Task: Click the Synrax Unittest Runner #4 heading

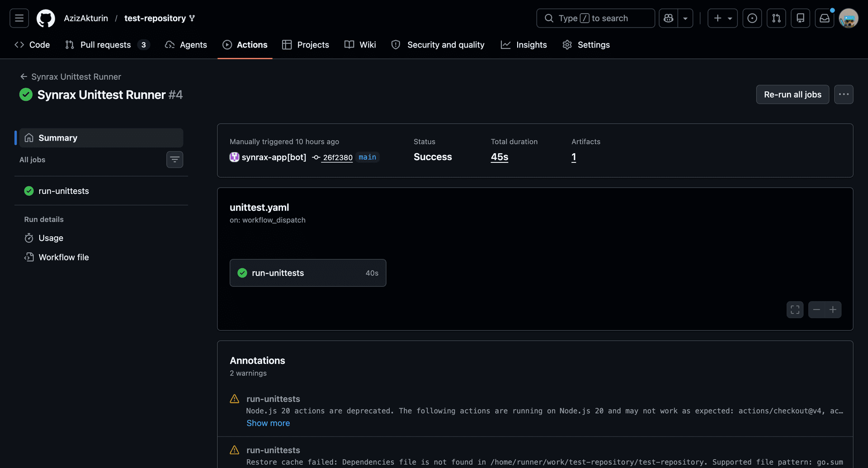Action: point(110,95)
